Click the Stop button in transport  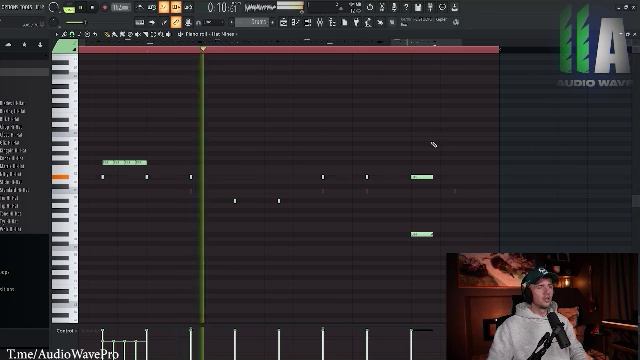(x=92, y=7)
